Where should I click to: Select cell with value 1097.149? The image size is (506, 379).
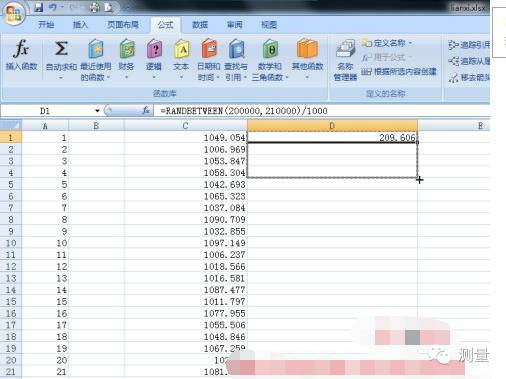185,243
